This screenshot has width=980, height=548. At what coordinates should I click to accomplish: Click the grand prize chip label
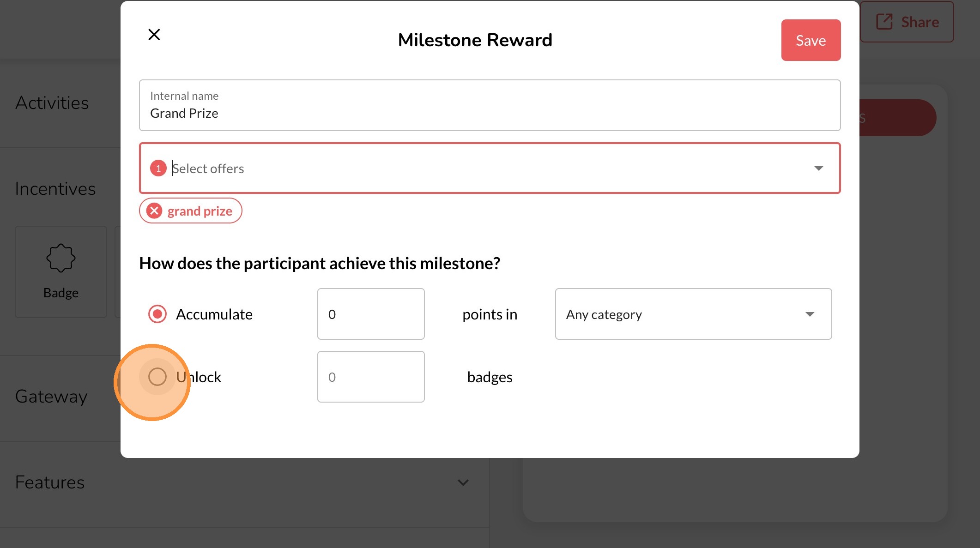tap(200, 211)
